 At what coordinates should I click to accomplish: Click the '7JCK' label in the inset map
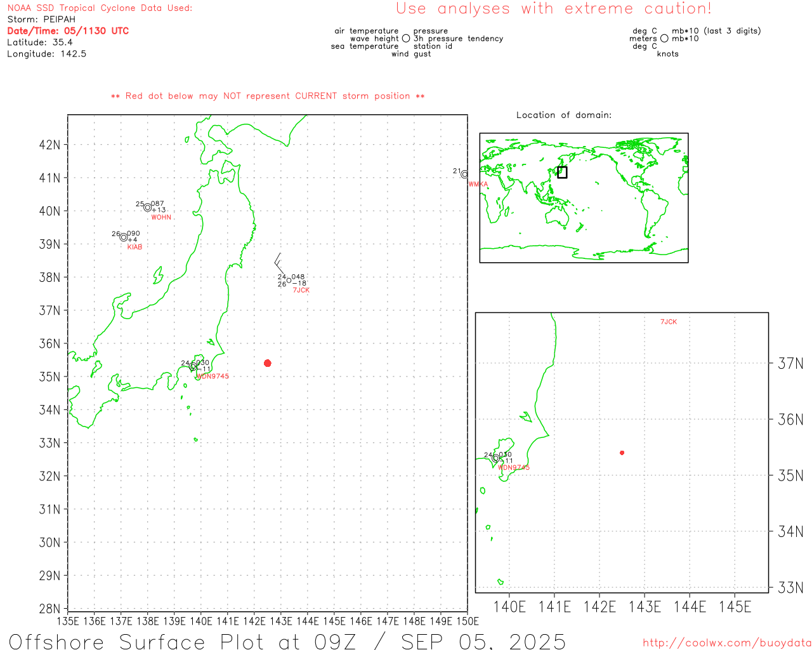click(x=669, y=322)
